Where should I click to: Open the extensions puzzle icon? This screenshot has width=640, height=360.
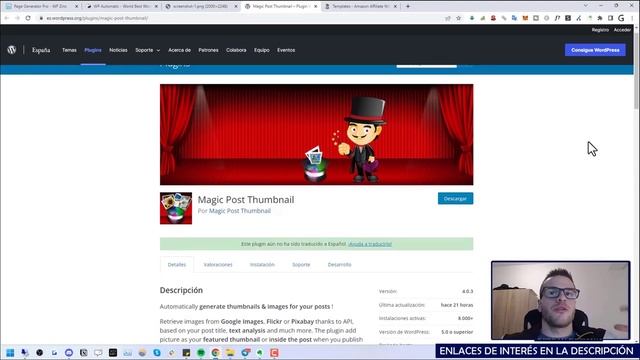coord(600,18)
